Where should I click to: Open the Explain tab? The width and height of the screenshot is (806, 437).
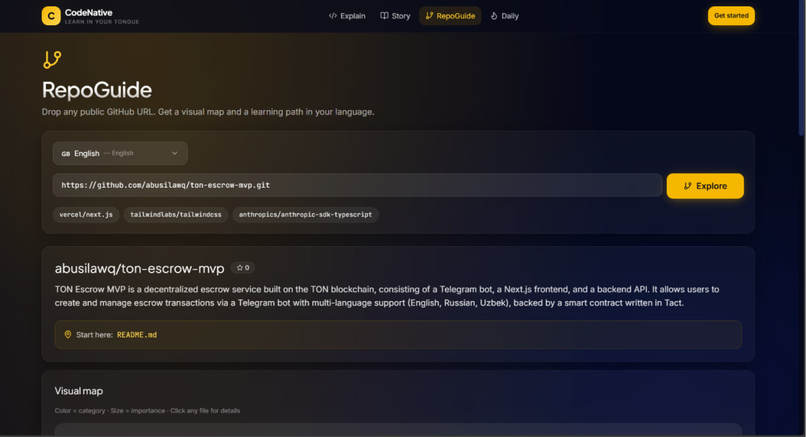click(x=347, y=16)
